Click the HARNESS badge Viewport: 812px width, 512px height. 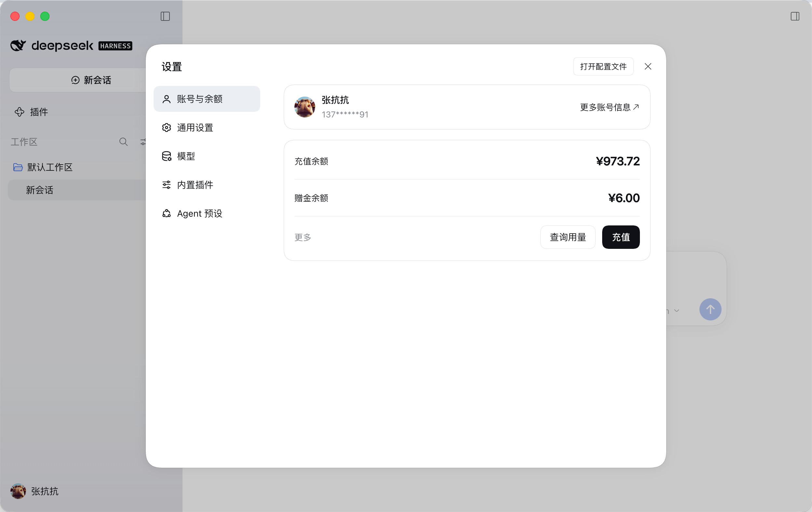pyautogui.click(x=115, y=46)
